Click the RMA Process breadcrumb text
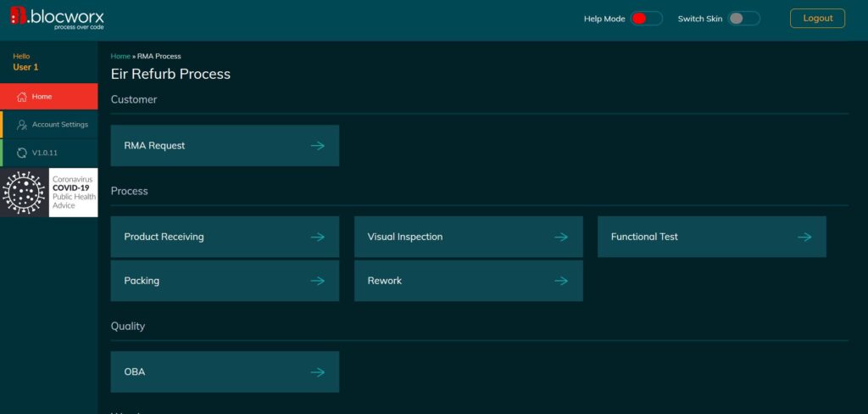 click(x=159, y=56)
